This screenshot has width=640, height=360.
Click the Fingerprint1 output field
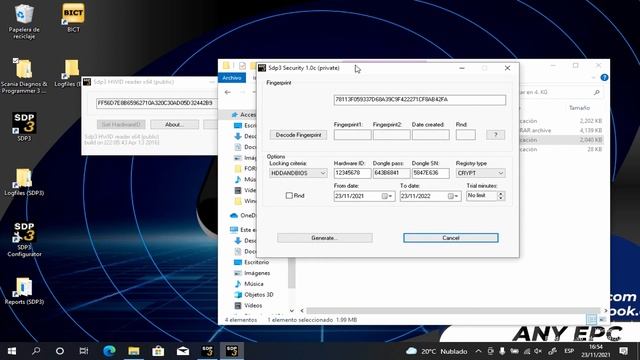pyautogui.click(x=352, y=135)
